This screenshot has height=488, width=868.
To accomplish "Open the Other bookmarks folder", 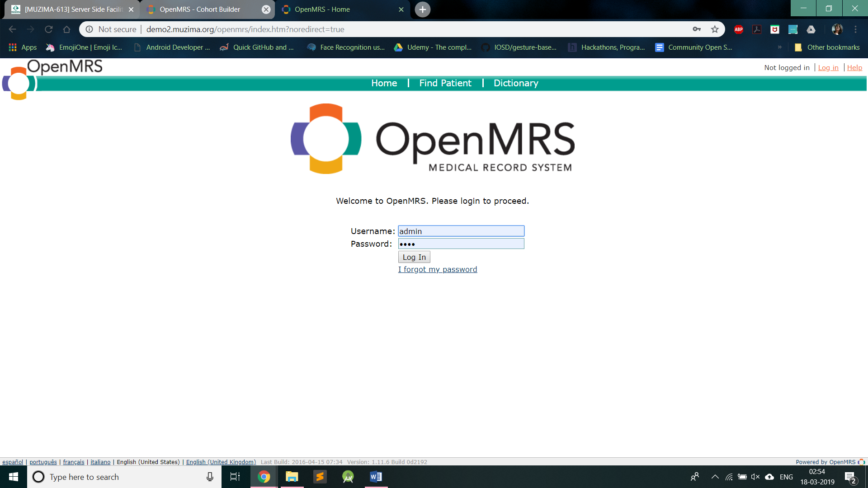I will (827, 47).
